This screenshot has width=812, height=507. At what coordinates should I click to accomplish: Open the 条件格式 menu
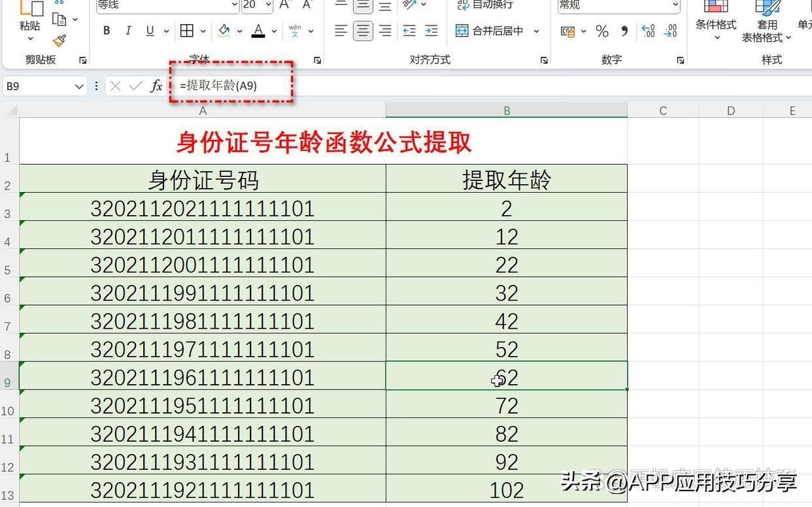716,24
